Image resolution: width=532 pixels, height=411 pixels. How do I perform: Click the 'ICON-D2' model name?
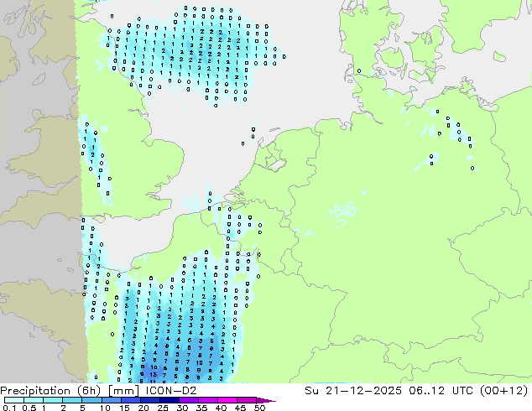point(171,391)
